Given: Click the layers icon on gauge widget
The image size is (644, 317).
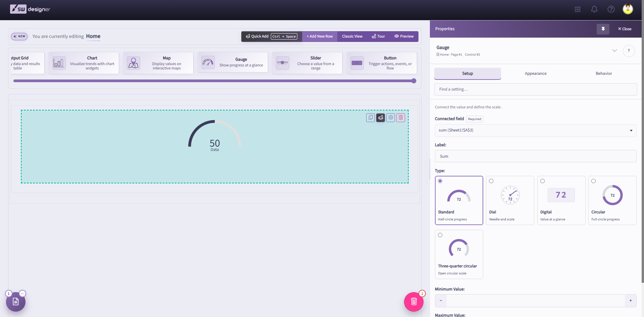Looking at the screenshot, I should [x=381, y=118].
